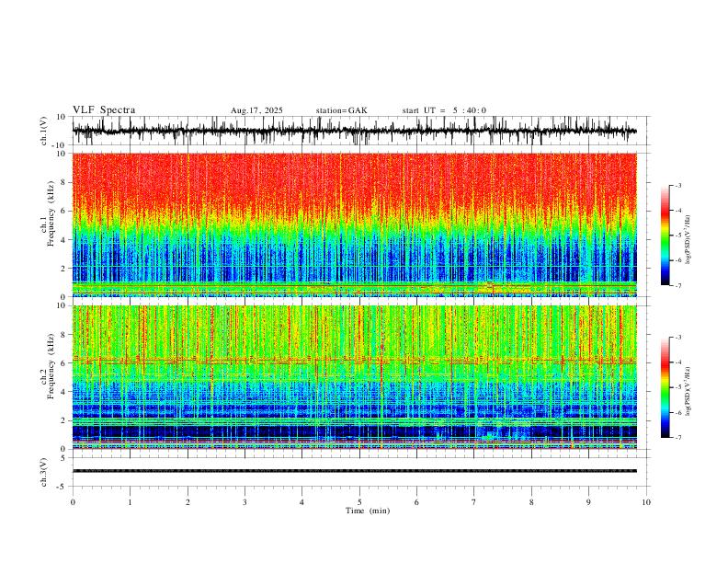Click the time axis tick label '2'
The width and height of the screenshot is (728, 563).
point(188,502)
